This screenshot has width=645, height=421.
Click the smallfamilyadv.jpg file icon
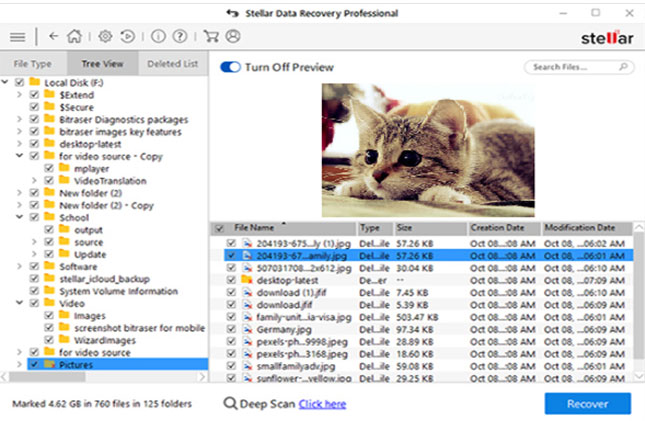tap(247, 365)
